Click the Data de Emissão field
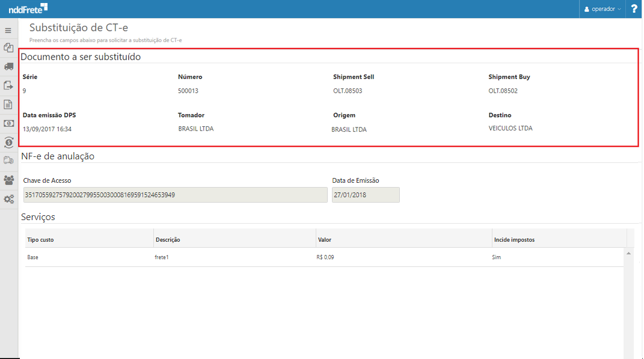This screenshot has width=644, height=359. 366,195
